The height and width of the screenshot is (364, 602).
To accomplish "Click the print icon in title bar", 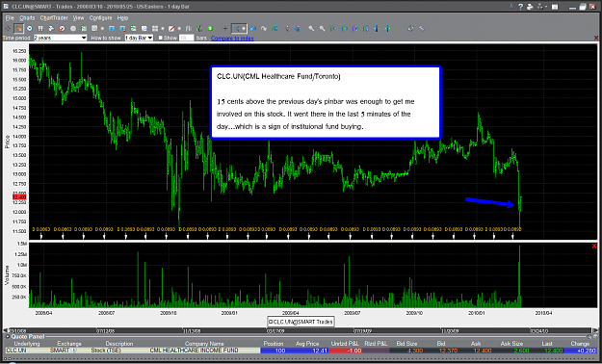I will tap(530, 7).
